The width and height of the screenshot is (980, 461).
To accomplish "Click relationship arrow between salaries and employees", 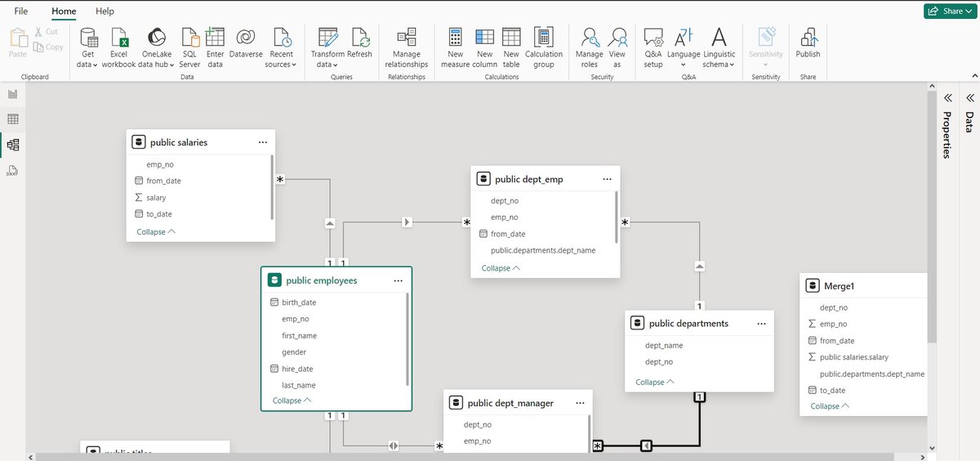I will (x=330, y=222).
